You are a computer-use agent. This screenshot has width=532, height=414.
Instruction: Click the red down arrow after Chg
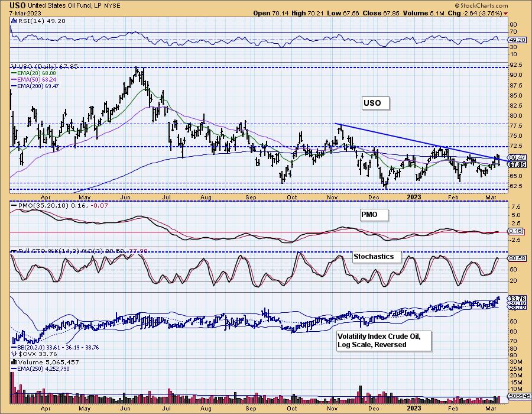tap(506, 14)
